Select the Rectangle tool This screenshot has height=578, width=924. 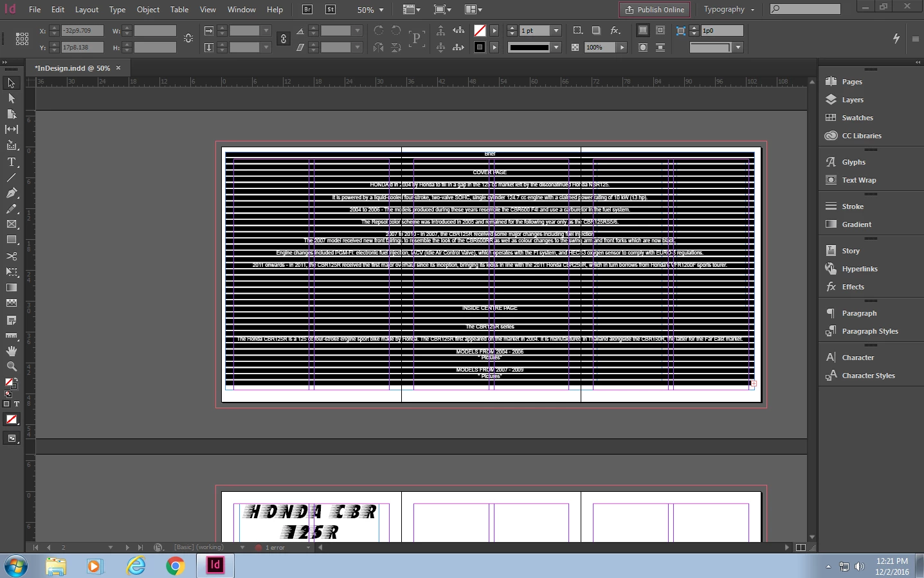(x=12, y=240)
